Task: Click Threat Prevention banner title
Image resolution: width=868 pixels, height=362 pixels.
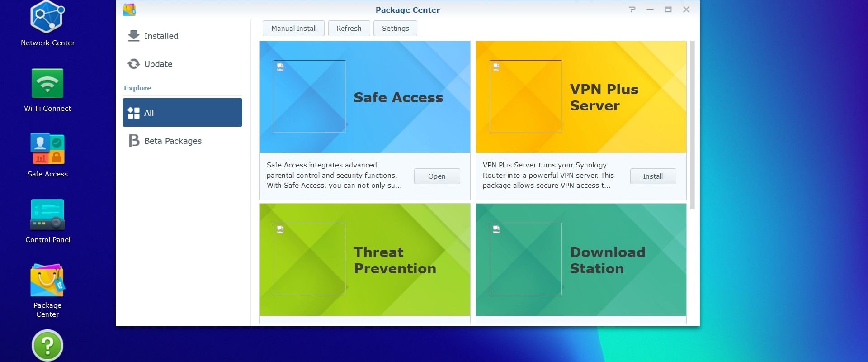Action: [395, 260]
